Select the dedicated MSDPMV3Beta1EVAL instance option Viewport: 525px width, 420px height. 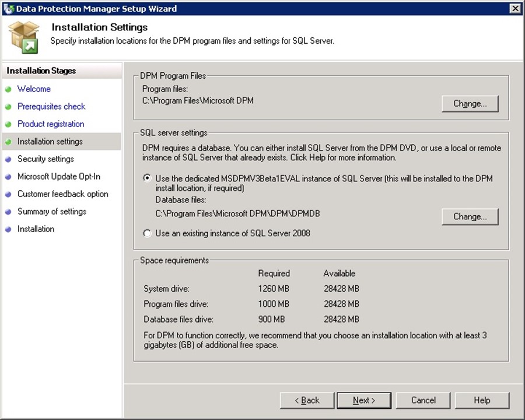[147, 178]
